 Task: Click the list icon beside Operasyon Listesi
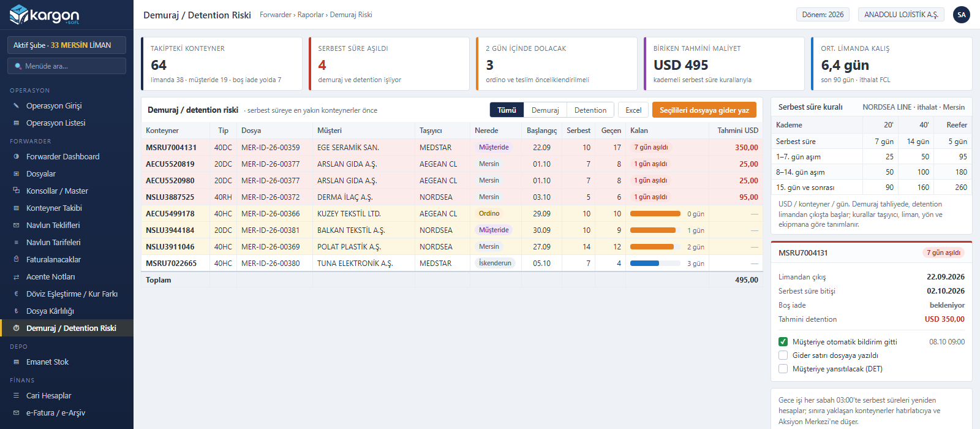click(x=17, y=123)
